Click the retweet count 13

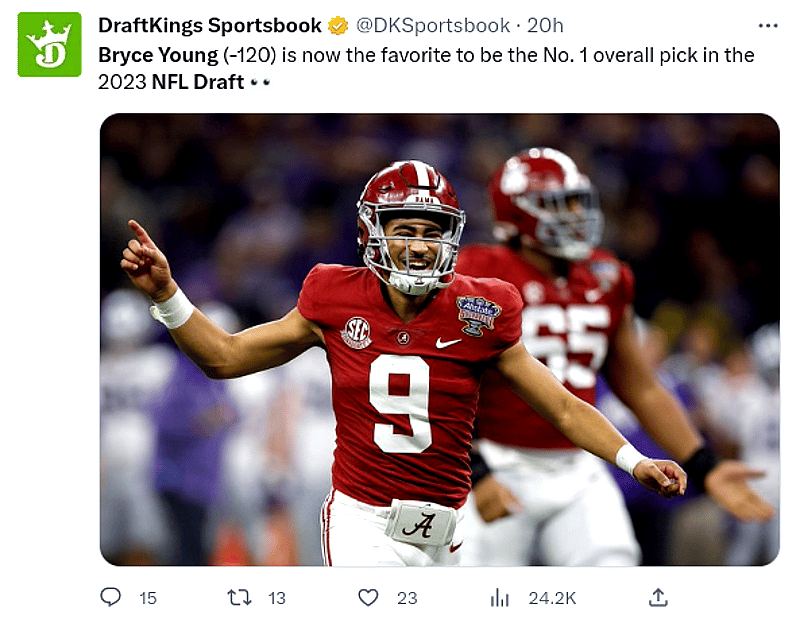[277, 598]
